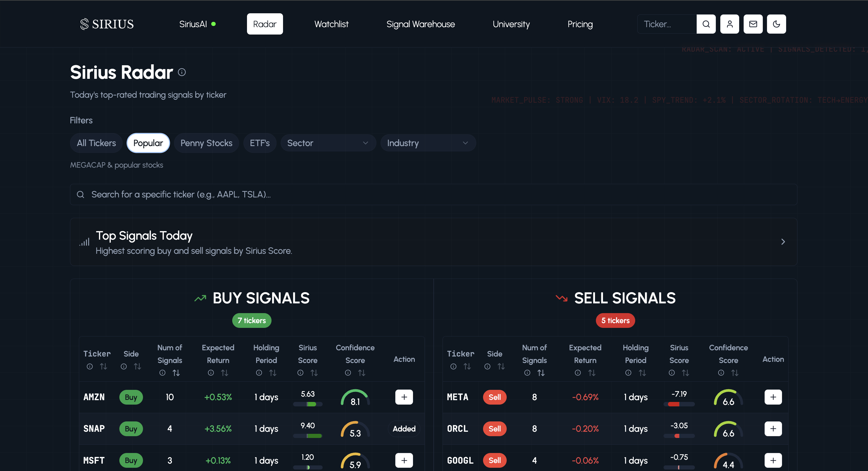Click the SIRIUS logo link

(107, 24)
